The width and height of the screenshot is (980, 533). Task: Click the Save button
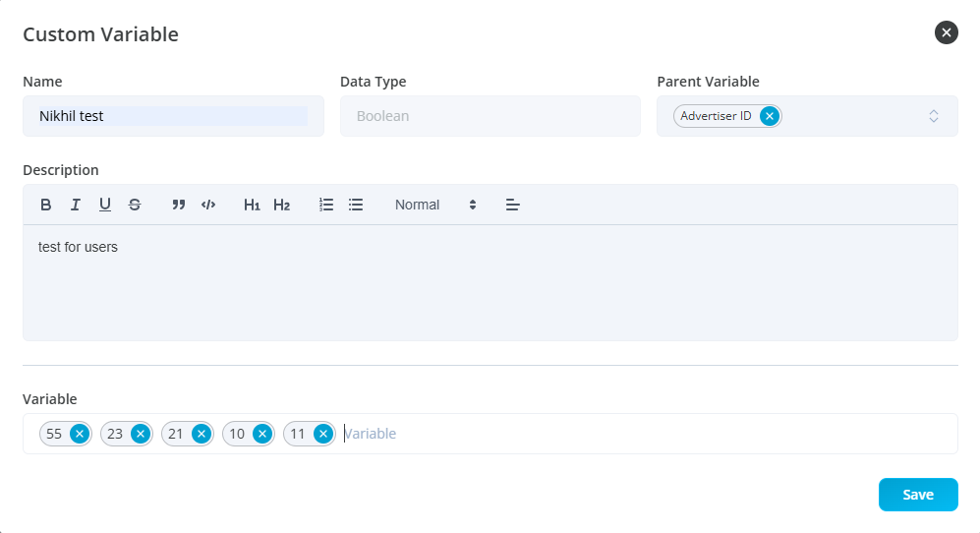click(917, 495)
